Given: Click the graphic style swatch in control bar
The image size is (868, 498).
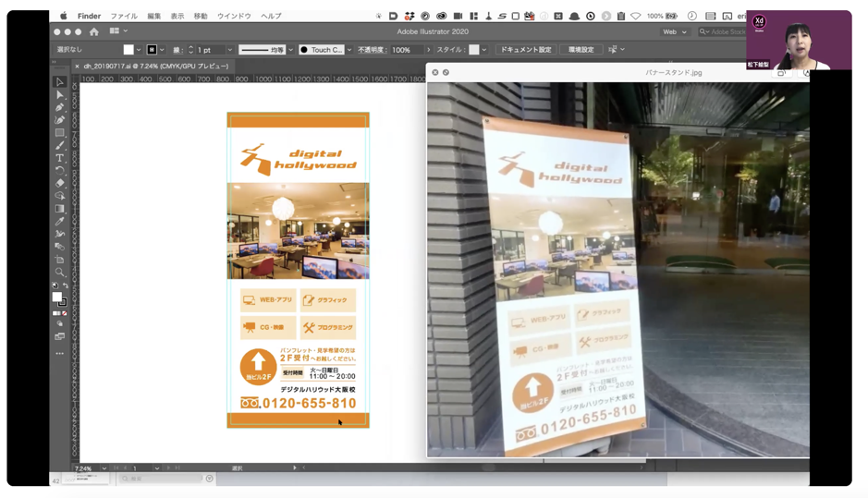Looking at the screenshot, I should [x=474, y=50].
